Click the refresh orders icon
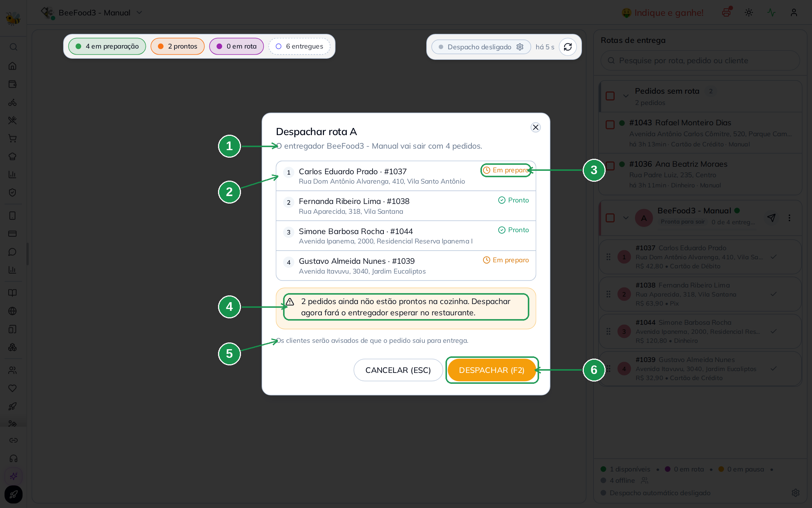 [568, 47]
